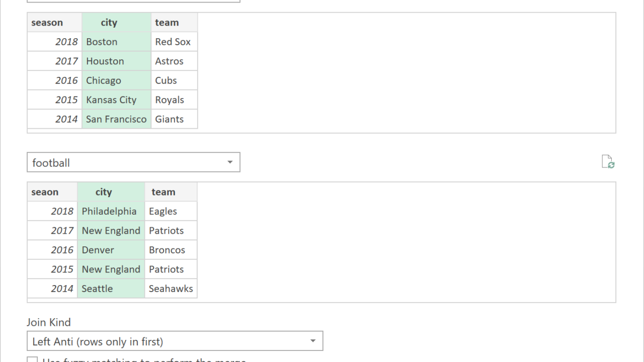Expand the Join Kind dropdown
The image size is (644, 362).
(x=312, y=341)
